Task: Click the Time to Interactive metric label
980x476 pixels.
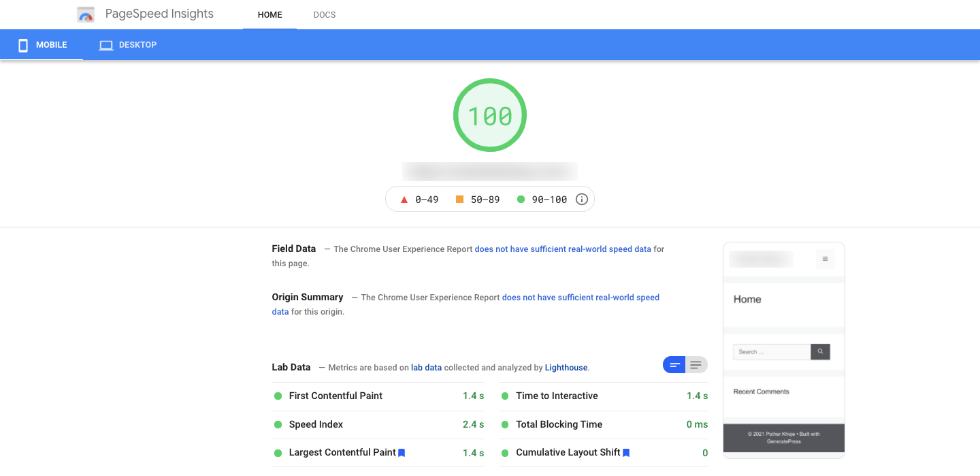Action: click(x=557, y=396)
